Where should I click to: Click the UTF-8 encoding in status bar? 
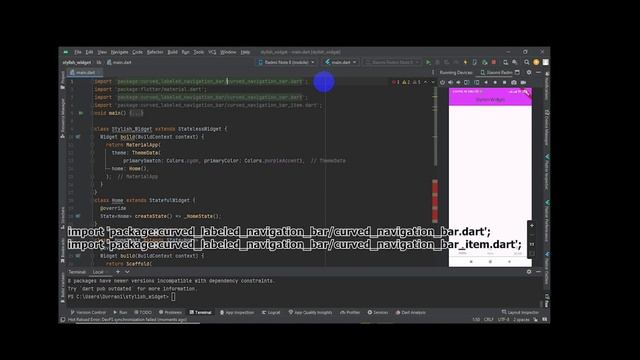click(x=504, y=320)
